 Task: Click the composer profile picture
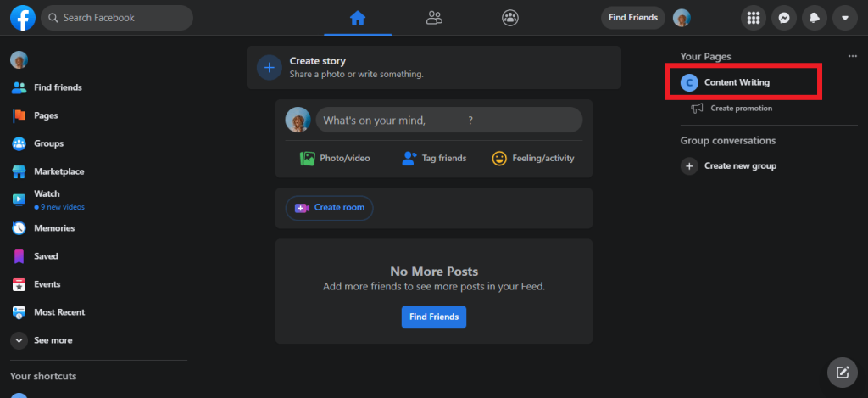298,120
